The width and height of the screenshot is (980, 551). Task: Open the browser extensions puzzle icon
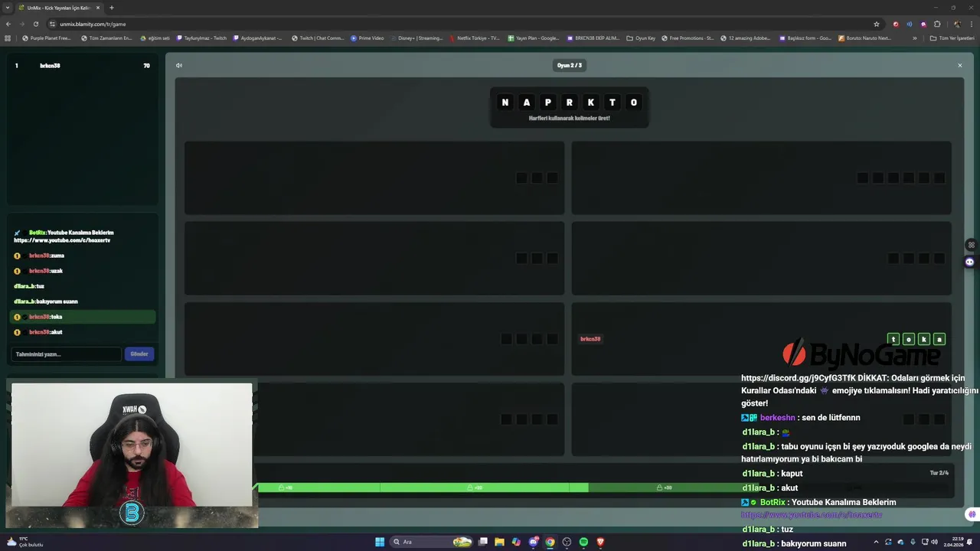click(x=937, y=24)
